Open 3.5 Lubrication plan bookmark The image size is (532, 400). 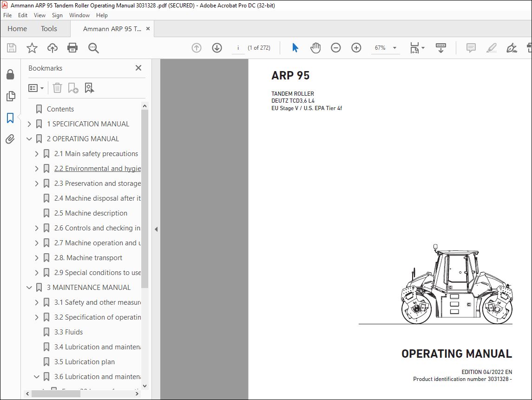[x=85, y=362]
